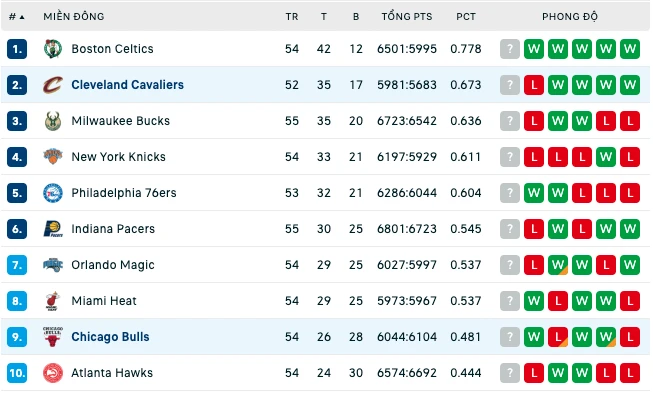The image size is (653, 394).
Task: Select the New York Knicks logo
Action: tap(53, 157)
